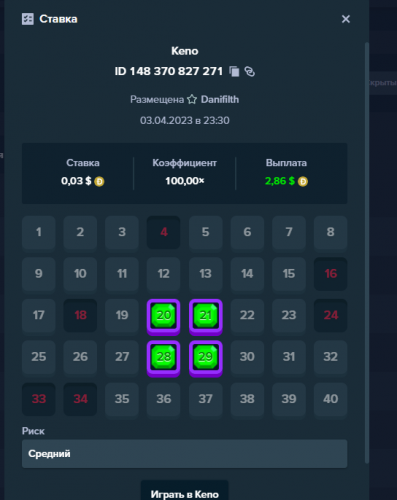Click keno number 16 in red
397x500 pixels.
pos(331,274)
